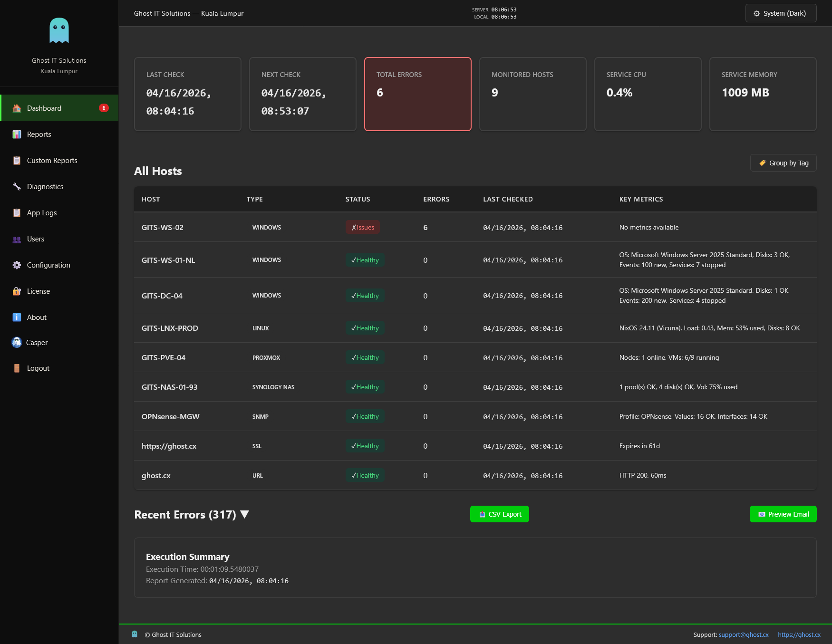Click the Configuration gear icon
The width and height of the screenshot is (832, 644).
tap(17, 265)
